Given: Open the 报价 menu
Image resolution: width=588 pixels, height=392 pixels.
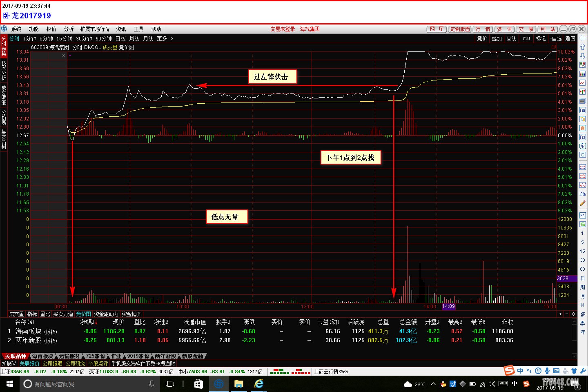Looking at the screenshot, I should pyautogui.click(x=51, y=29).
